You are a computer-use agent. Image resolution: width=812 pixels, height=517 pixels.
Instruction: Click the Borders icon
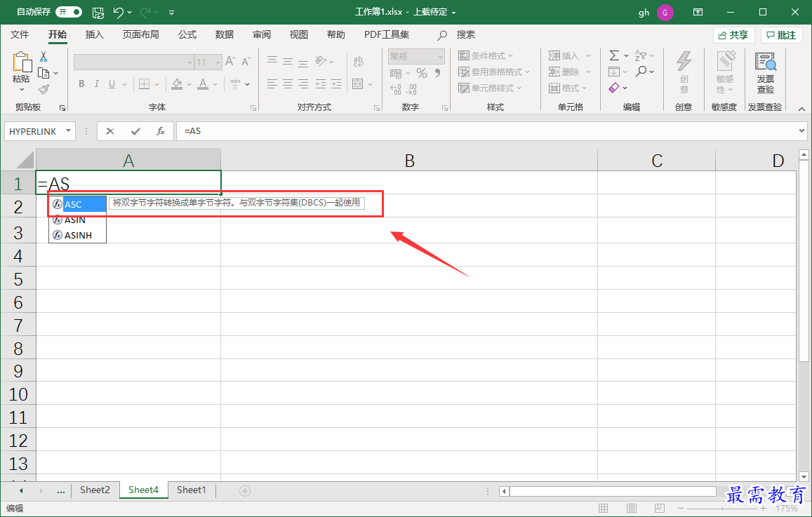[145, 84]
